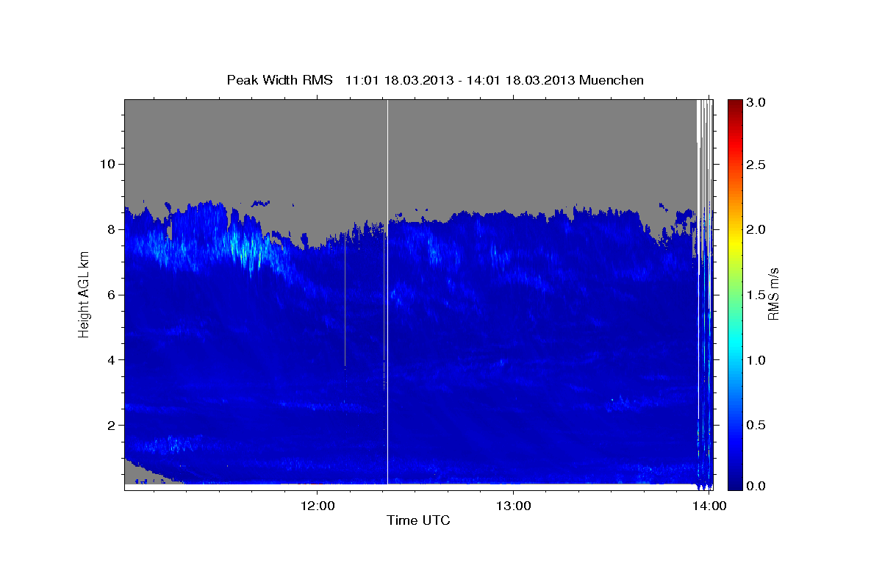Click the plot title "Peak Width RMS"
Screen dimensions: 882x588
pyautogui.click(x=279, y=80)
